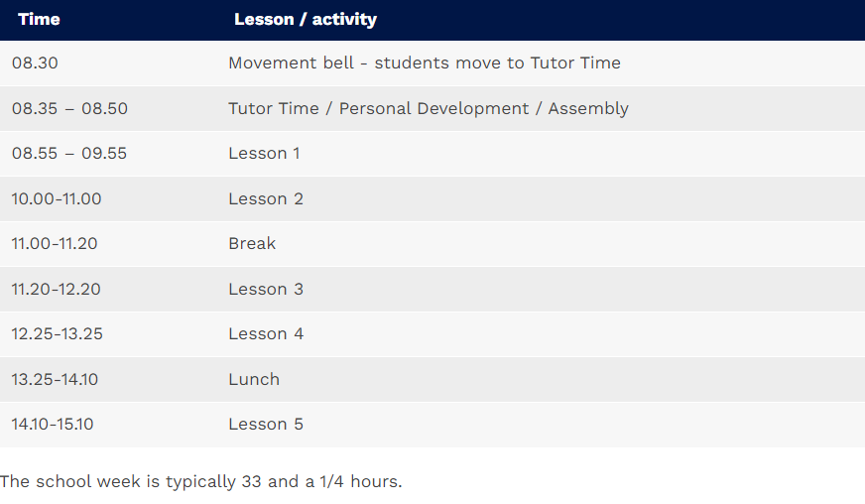The height and width of the screenshot is (504, 865).
Task: Select the 08.30 time cell
Action: pos(35,63)
